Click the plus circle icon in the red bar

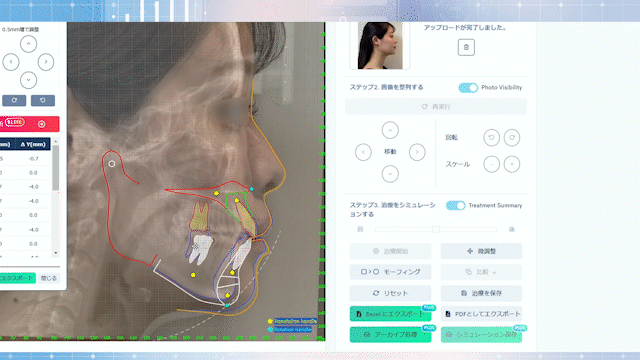coord(42,124)
